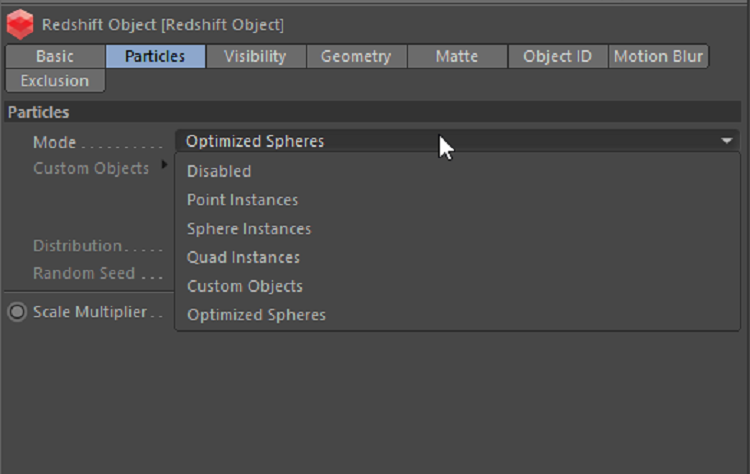This screenshot has width=750, height=474.
Task: Select Custom Objects in the dropdown list
Action: [x=245, y=286]
